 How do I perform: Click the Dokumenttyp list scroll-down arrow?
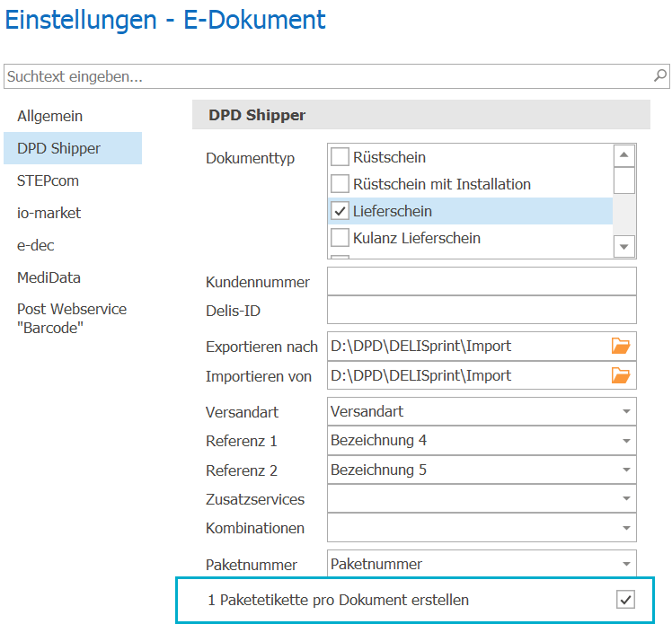pyautogui.click(x=624, y=247)
